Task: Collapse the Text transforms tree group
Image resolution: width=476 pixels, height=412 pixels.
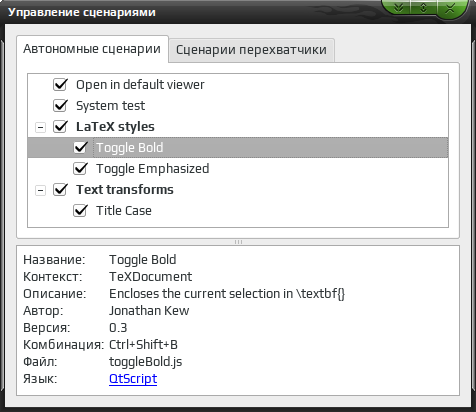Action: 40,190
